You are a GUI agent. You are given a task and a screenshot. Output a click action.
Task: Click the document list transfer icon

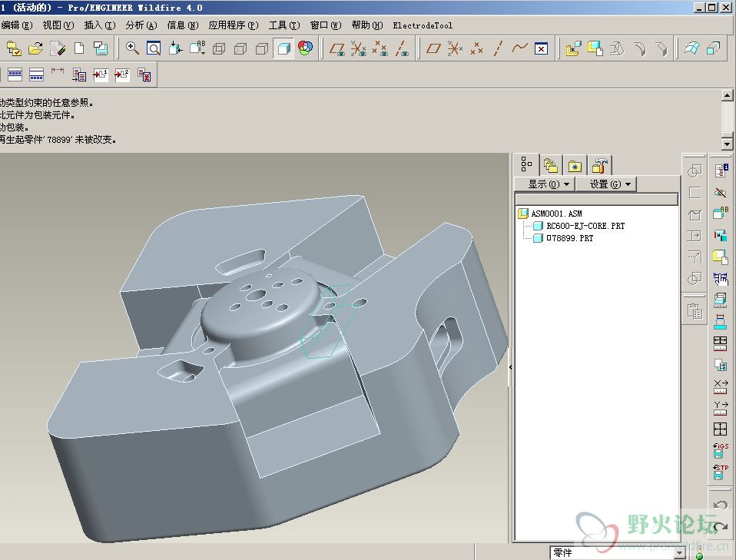pyautogui.click(x=79, y=75)
